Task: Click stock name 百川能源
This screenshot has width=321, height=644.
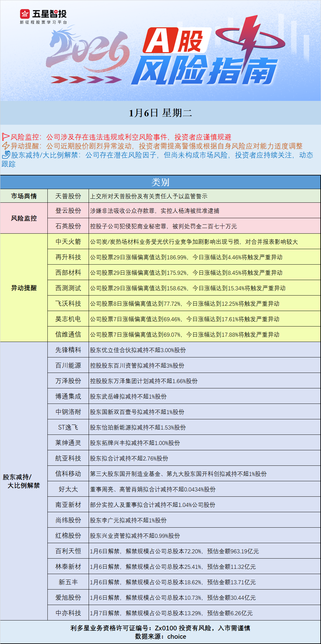Action: coord(68,365)
